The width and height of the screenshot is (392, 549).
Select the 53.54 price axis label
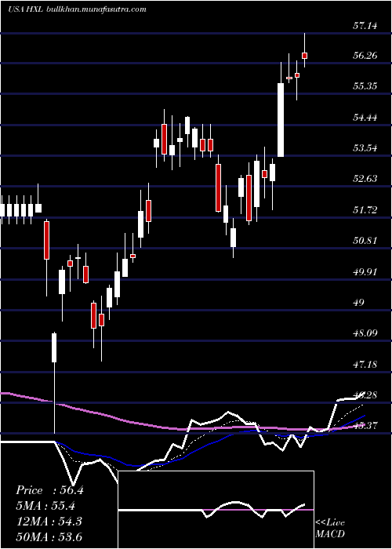365,148
